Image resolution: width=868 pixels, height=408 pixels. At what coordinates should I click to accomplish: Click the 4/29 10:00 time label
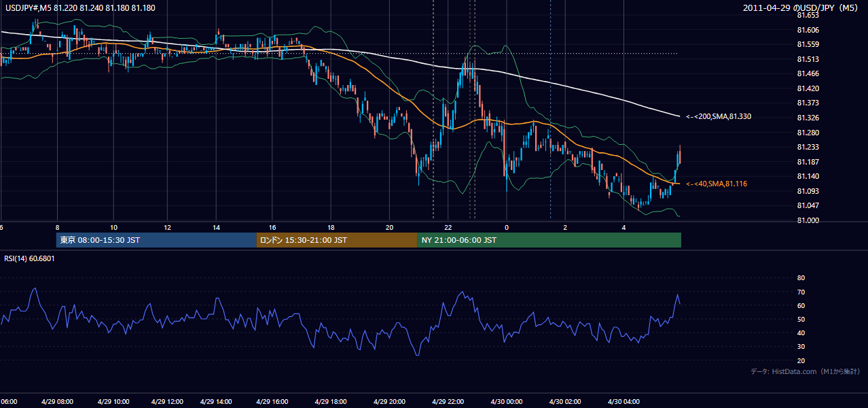pyautogui.click(x=115, y=401)
